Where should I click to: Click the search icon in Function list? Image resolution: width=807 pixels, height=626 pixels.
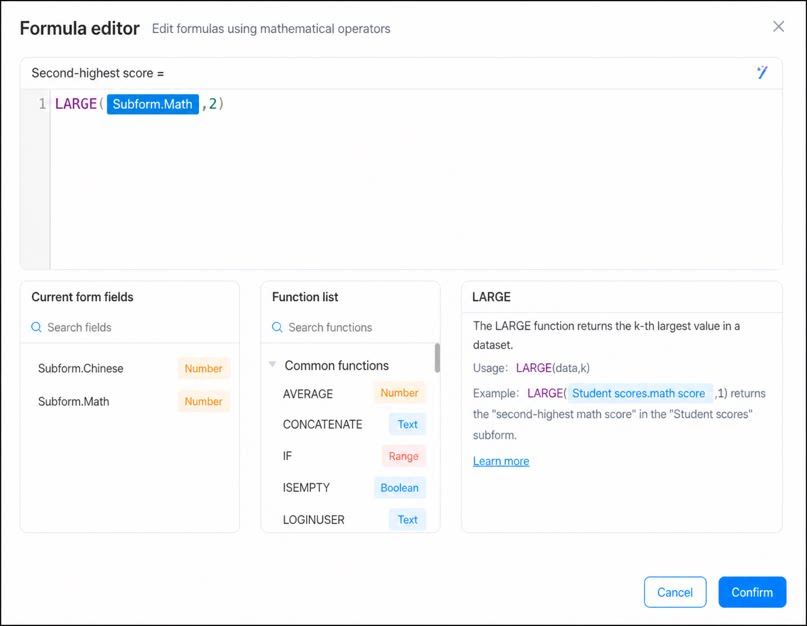pyautogui.click(x=277, y=327)
